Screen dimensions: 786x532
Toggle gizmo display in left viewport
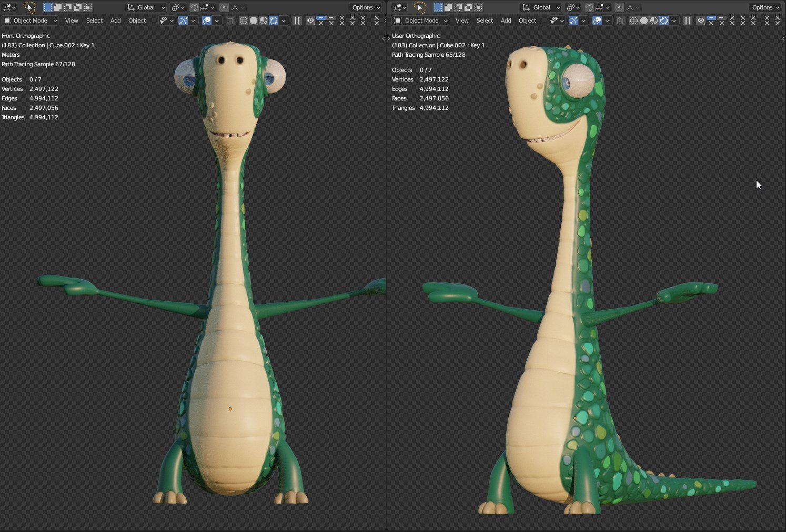point(183,21)
